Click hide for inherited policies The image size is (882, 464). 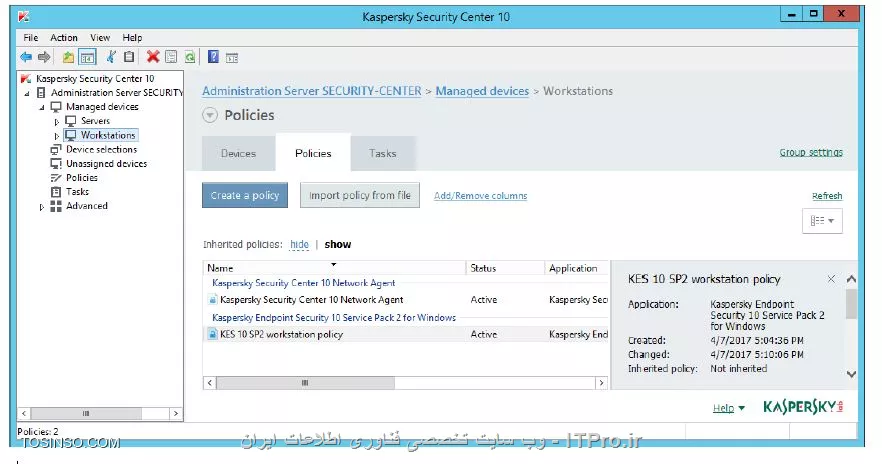click(x=299, y=245)
